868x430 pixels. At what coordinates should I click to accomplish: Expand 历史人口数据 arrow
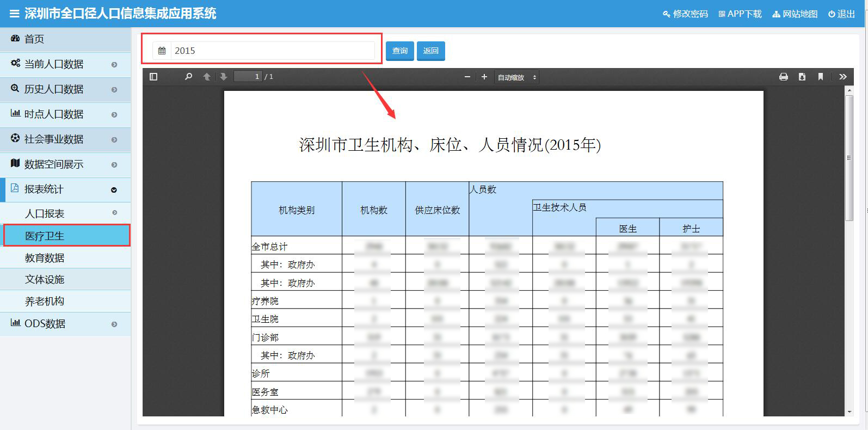(114, 90)
